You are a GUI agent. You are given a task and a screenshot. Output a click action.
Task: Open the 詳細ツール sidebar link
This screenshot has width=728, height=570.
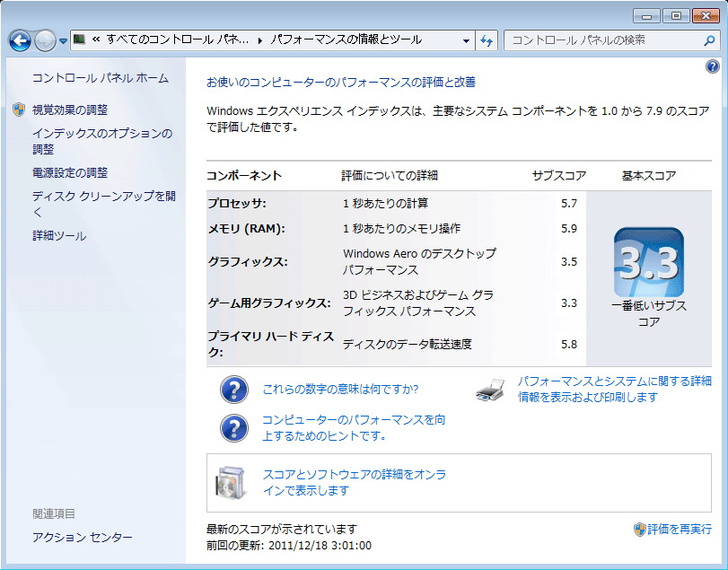pos(59,236)
